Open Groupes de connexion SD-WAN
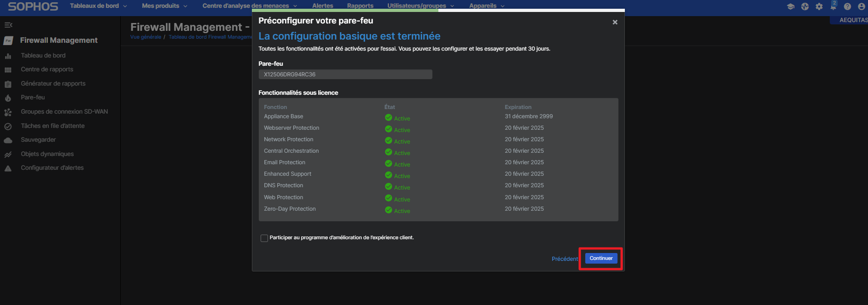Screen dimensions: 868x305 pos(64,112)
